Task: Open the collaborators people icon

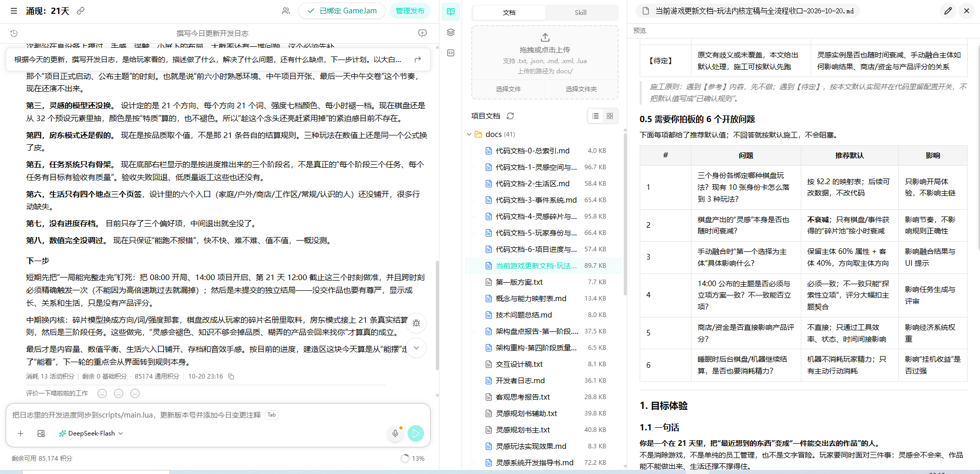Action: pos(286,11)
